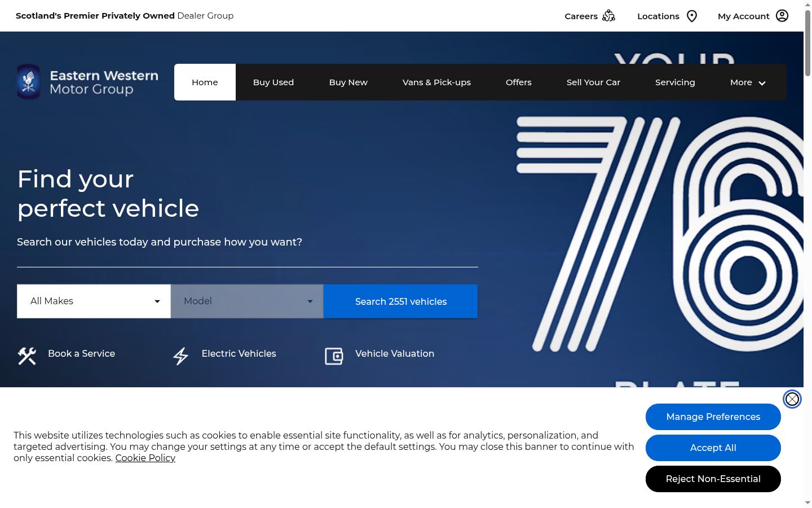The width and height of the screenshot is (812, 508).
Task: Click the Locations link text
Action: click(x=658, y=16)
